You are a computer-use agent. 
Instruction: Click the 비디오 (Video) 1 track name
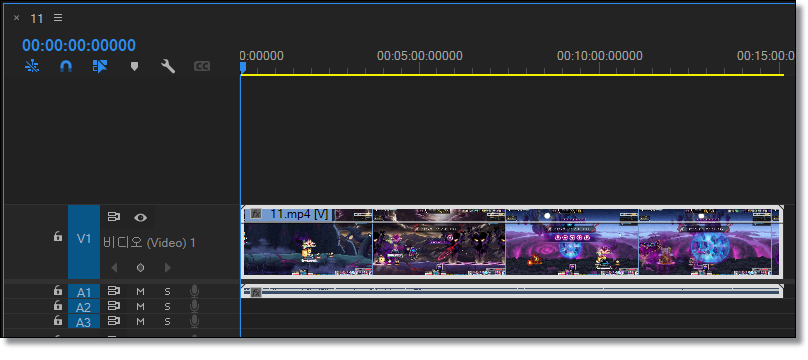[x=149, y=243]
